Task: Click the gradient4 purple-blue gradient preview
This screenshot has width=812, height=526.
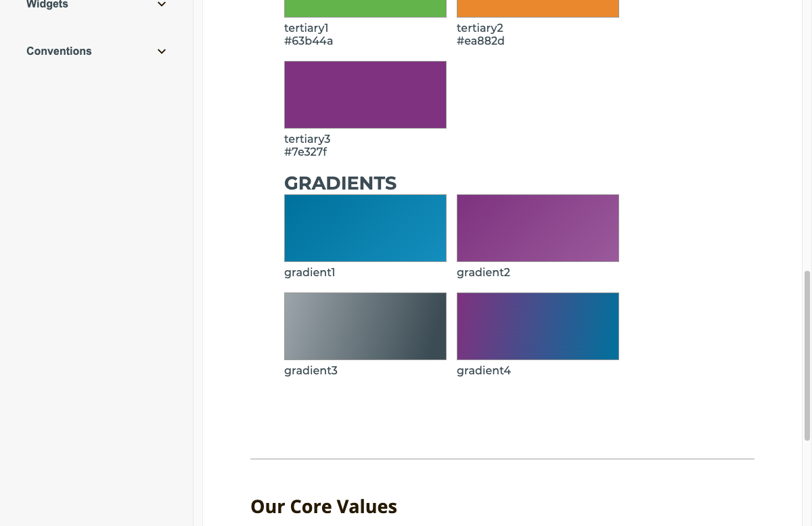Action: point(537,326)
